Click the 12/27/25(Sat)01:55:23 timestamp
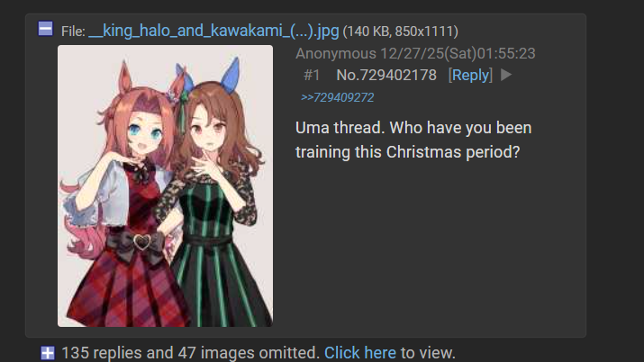The height and width of the screenshot is (362, 644). pos(458,53)
